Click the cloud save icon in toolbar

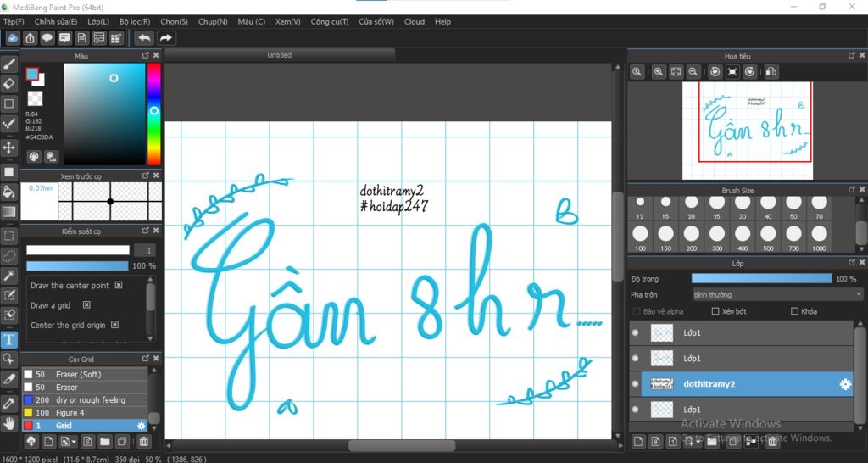coord(14,37)
